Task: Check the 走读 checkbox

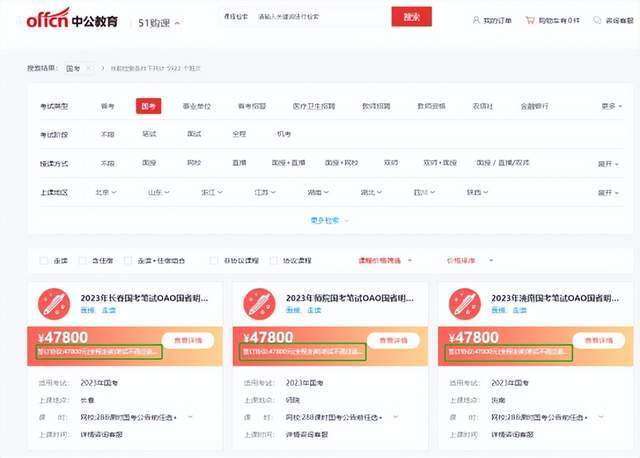Action: 44,260
